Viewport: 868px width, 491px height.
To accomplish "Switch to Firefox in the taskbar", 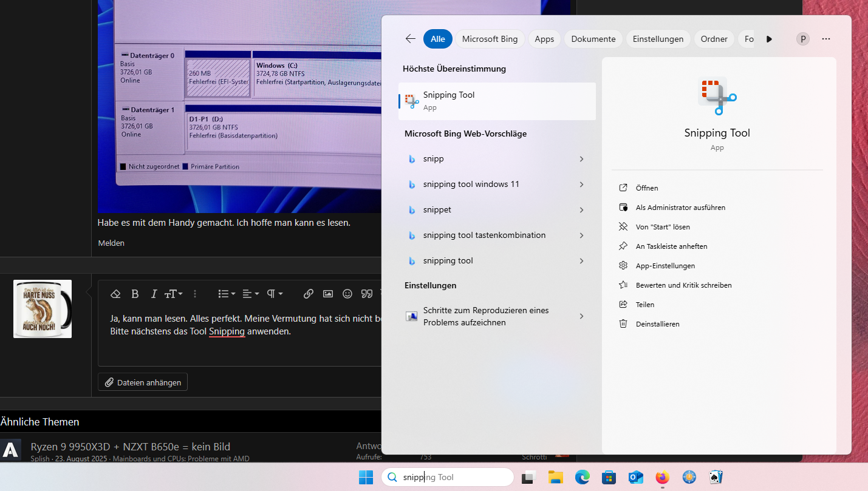I will point(662,478).
